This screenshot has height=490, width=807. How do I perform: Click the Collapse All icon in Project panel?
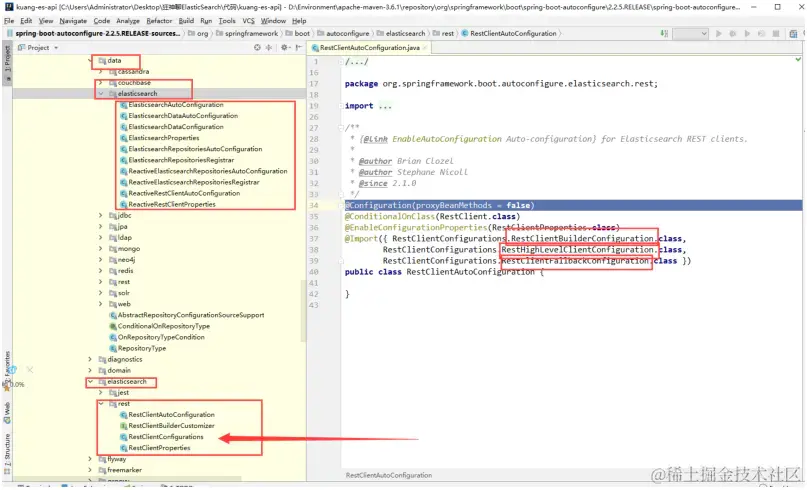(x=269, y=47)
